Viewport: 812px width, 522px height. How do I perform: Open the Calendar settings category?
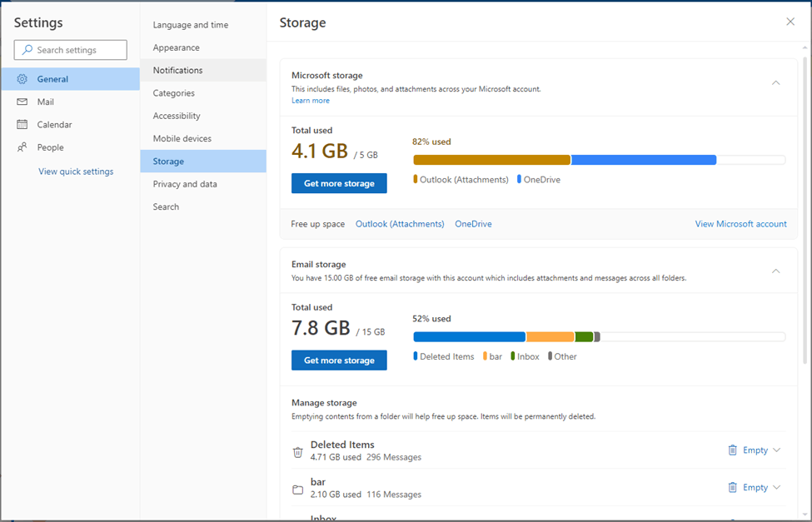pyautogui.click(x=71, y=124)
